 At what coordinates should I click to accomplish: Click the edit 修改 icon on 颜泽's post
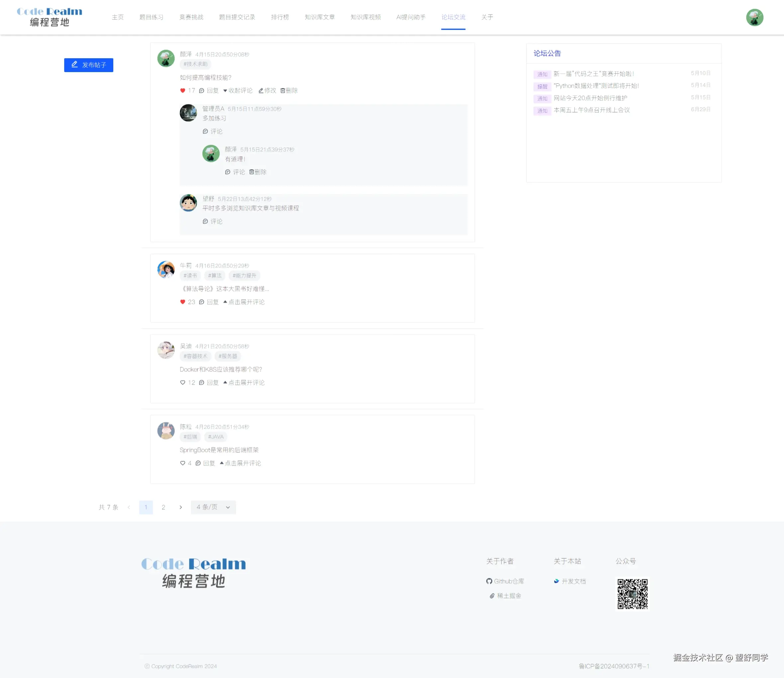[261, 91]
